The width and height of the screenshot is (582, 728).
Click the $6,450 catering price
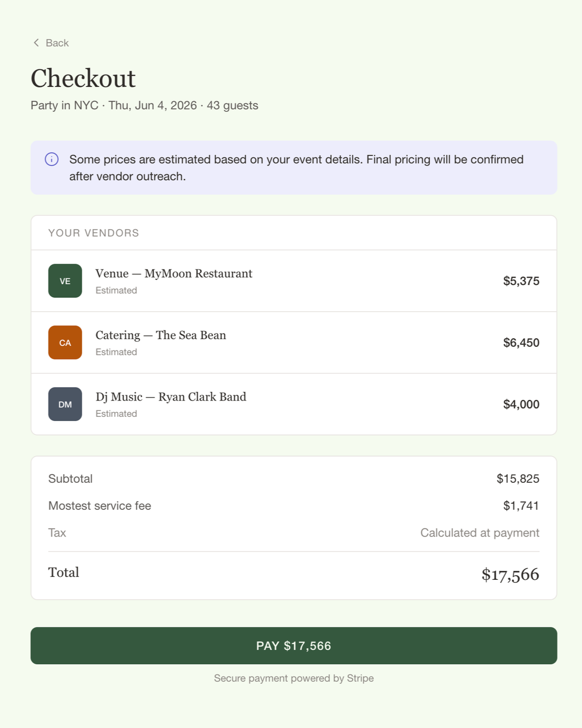click(x=521, y=343)
